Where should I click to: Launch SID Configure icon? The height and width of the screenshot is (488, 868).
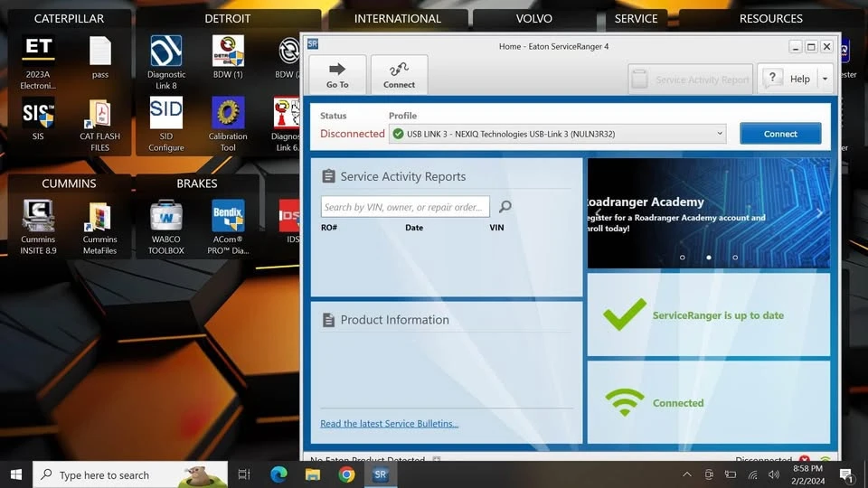point(166,125)
